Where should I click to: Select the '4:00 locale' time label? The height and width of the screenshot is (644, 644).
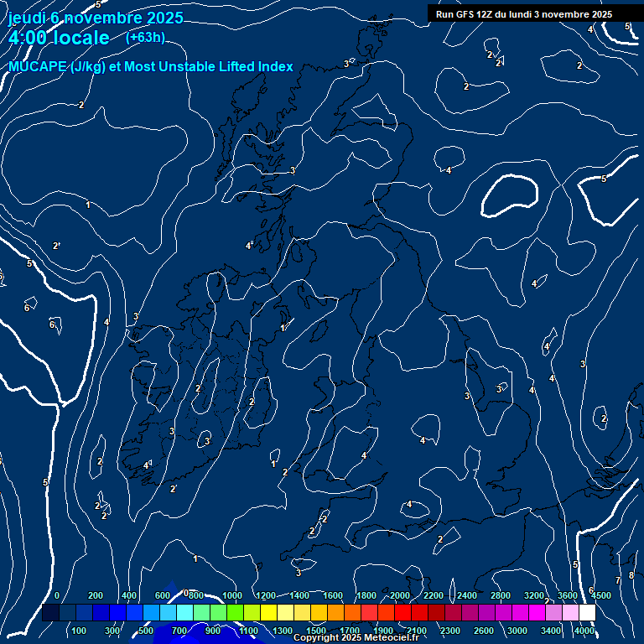coord(59,38)
